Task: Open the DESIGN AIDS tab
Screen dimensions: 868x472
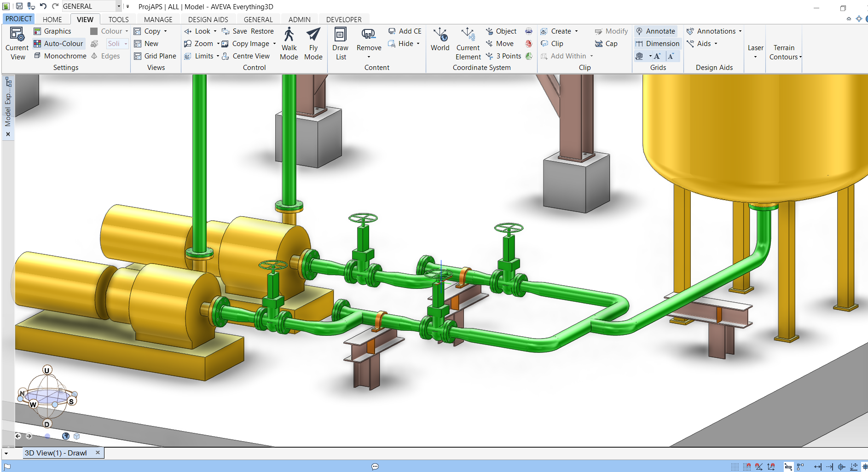Action: click(x=208, y=19)
